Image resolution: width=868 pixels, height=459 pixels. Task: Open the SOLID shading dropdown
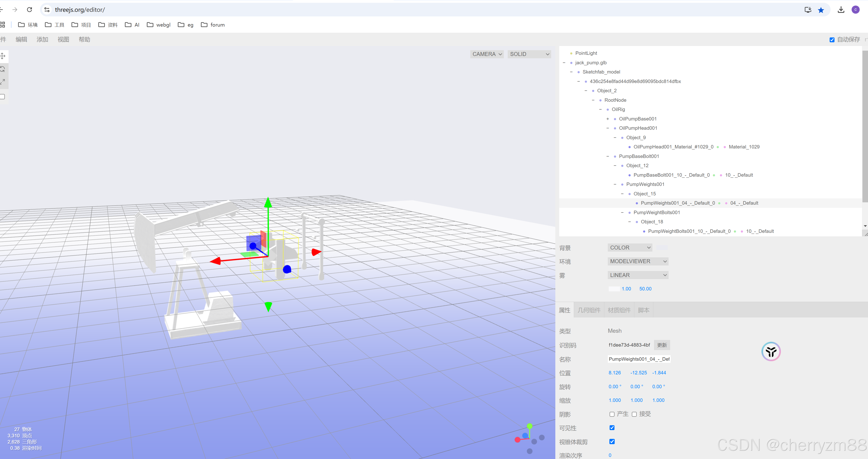click(x=529, y=54)
